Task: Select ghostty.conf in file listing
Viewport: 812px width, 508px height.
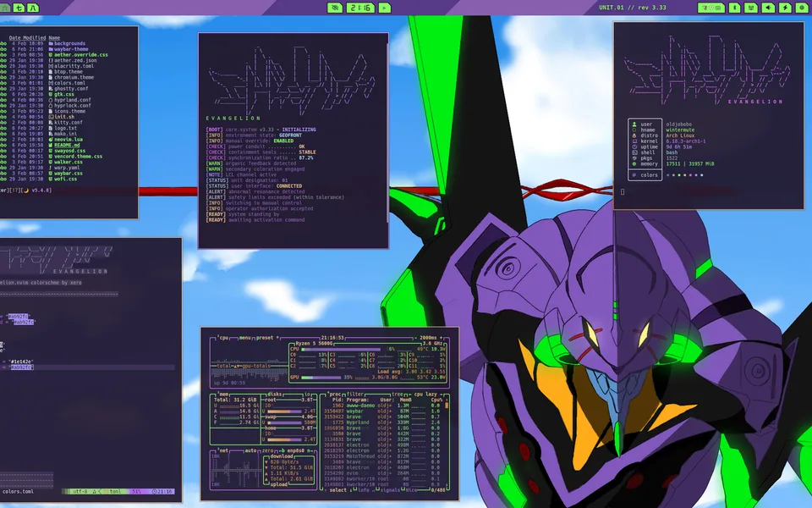Action: [71, 89]
